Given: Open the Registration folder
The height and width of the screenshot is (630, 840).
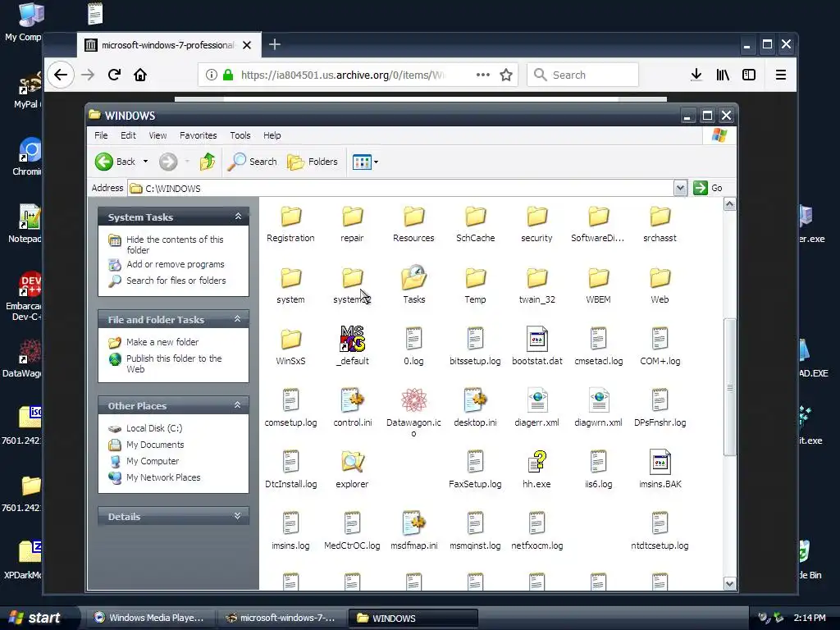Looking at the screenshot, I should pyautogui.click(x=290, y=225).
